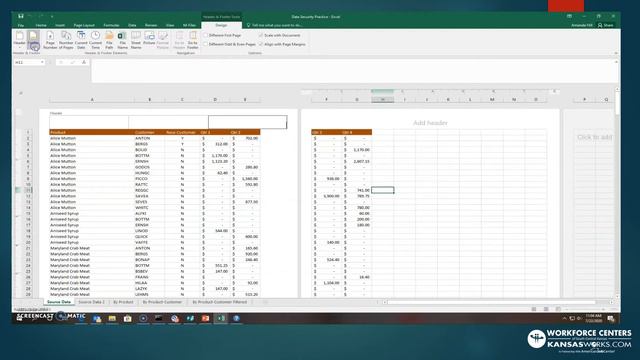
Task: Open PowerPoint from the Windows taskbar
Action: tap(205, 318)
